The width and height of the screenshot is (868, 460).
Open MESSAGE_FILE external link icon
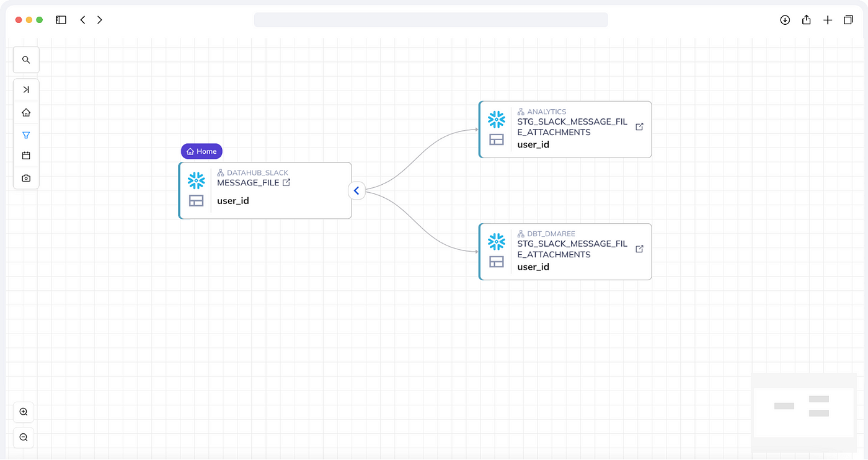coord(286,183)
